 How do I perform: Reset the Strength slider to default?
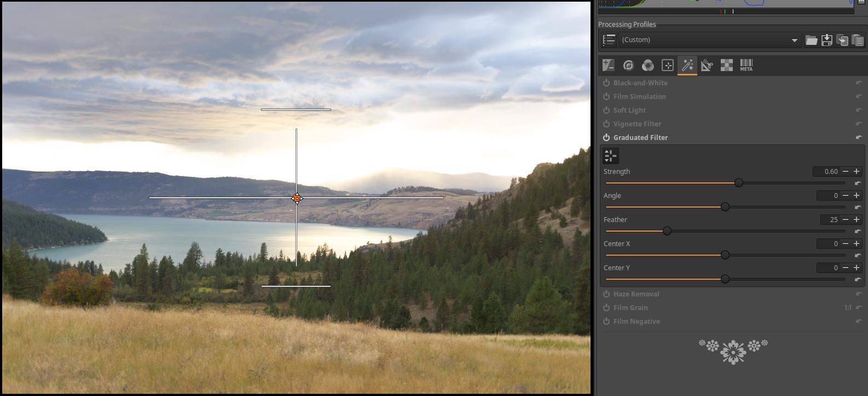point(858,183)
